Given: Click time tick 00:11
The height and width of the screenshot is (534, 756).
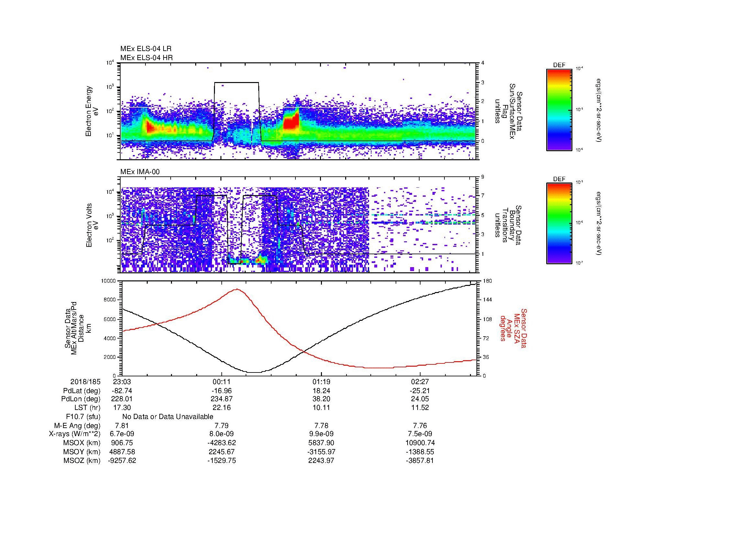Looking at the screenshot, I should tap(222, 382).
